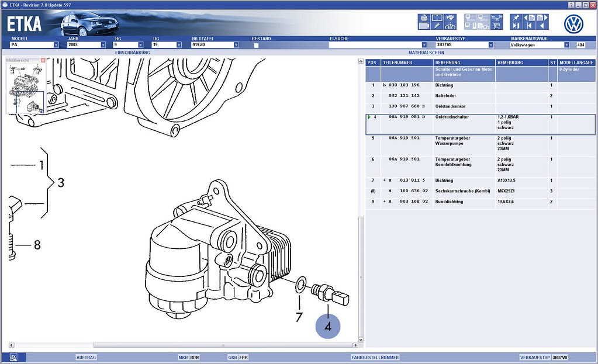Close the Bildübersicht overview panel
This screenshot has width=598, height=364.
coord(43,60)
